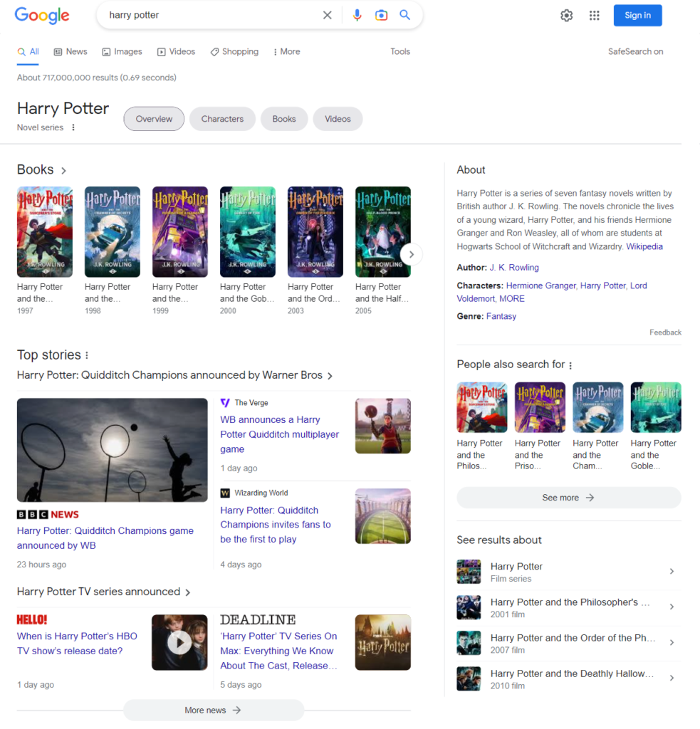Open the Harry Potter Film series result chevron
The image size is (700, 729).
point(672,572)
